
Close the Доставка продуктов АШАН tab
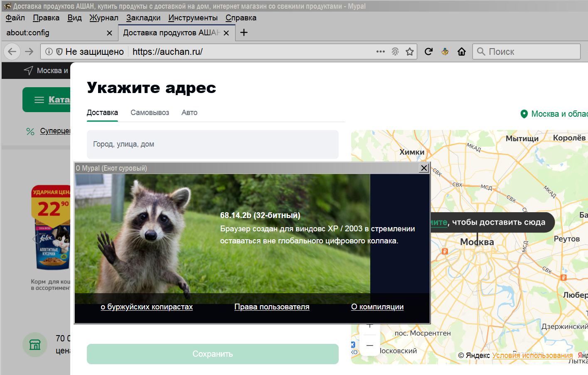point(226,33)
